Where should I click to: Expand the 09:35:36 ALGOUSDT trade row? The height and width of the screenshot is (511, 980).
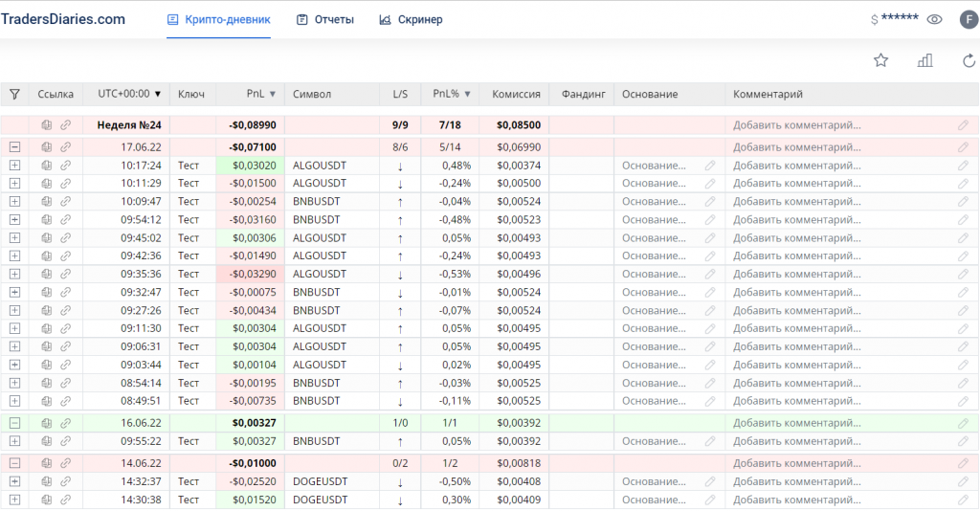[x=14, y=274]
